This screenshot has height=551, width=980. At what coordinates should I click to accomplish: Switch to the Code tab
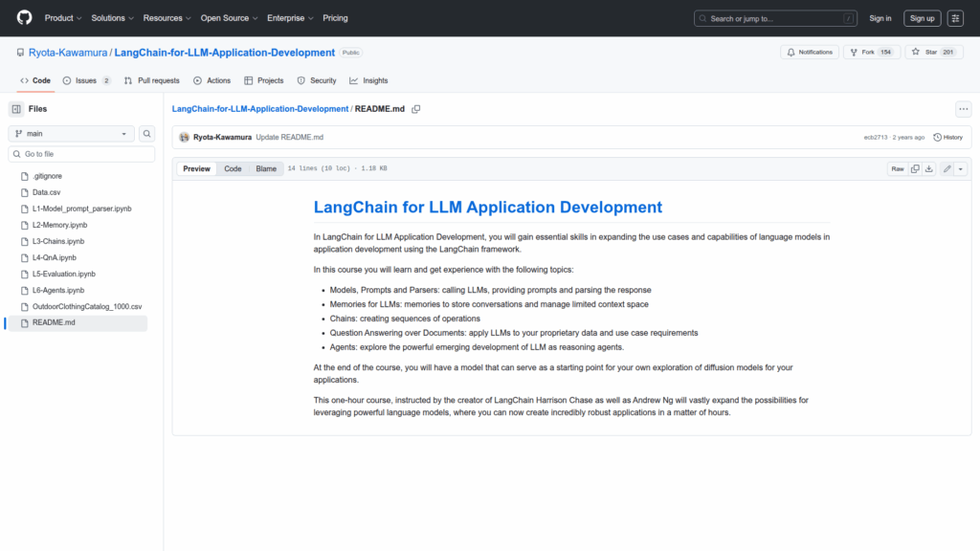click(35, 80)
